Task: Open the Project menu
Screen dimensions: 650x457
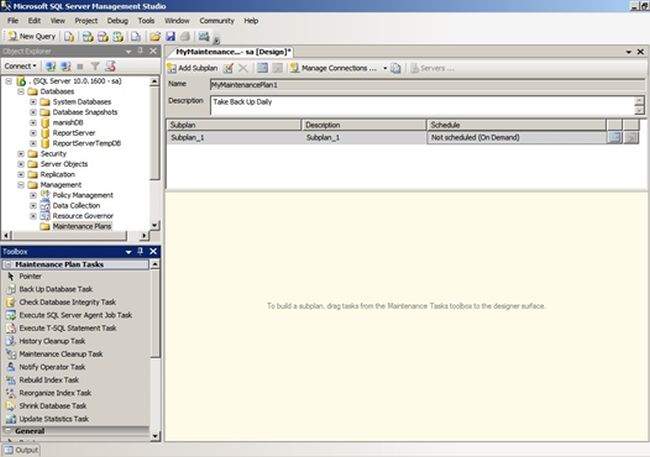Action: click(x=86, y=21)
